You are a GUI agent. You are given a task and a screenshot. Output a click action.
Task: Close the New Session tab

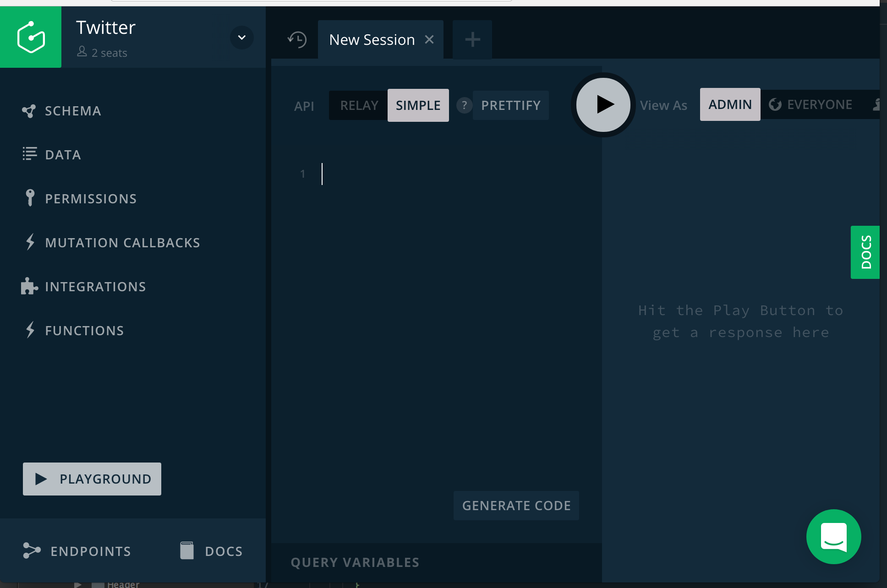tap(429, 39)
